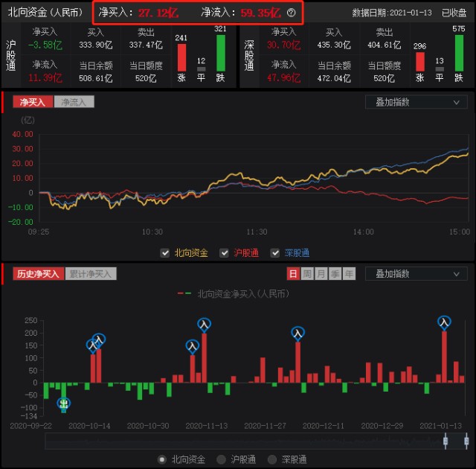Click the 入 marker on the 2020-12 peak bar
Screen dimensions: 476x469
tap(297, 334)
